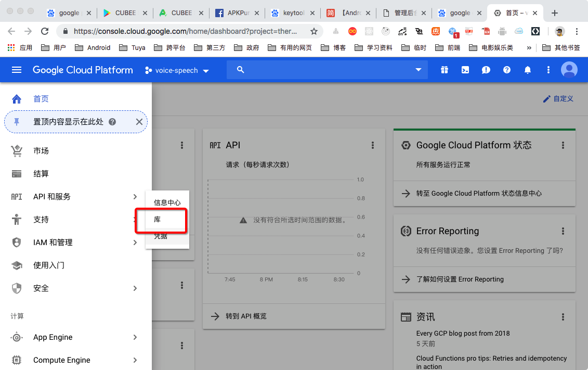Image resolution: width=588 pixels, height=370 pixels.
Task: Open the 其他书签 bookmarks folder
Action: click(561, 48)
